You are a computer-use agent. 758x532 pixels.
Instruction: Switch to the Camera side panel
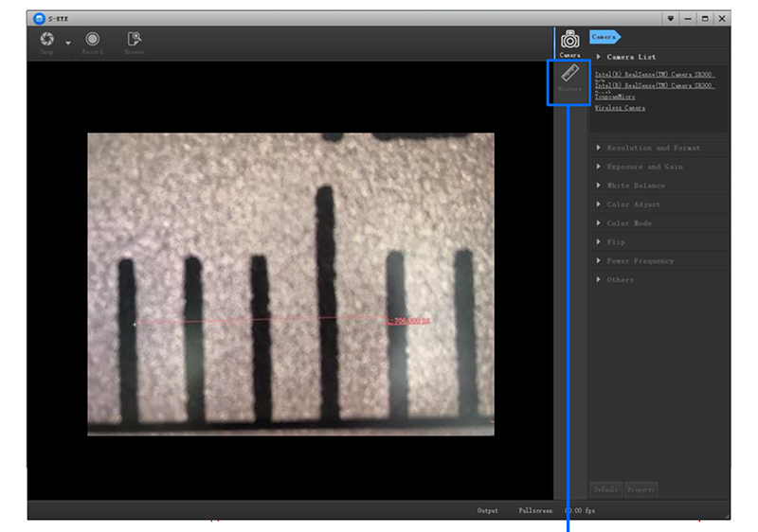click(569, 42)
